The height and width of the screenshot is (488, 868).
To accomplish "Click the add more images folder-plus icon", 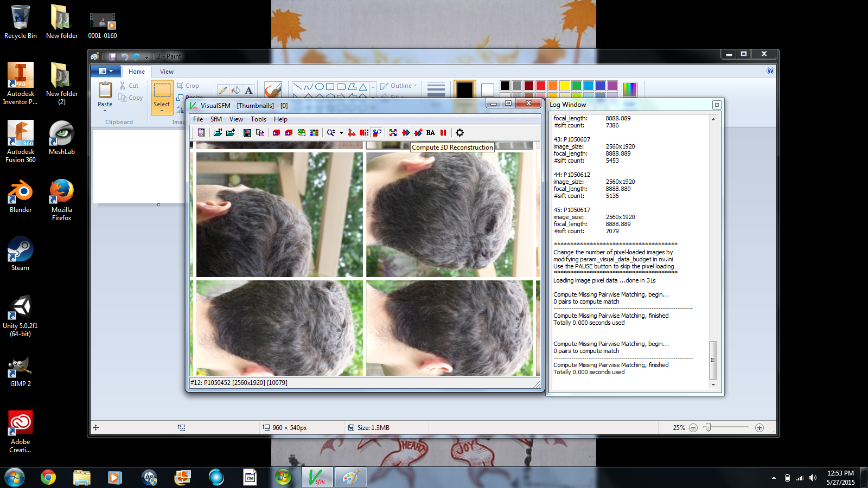I will point(231,133).
